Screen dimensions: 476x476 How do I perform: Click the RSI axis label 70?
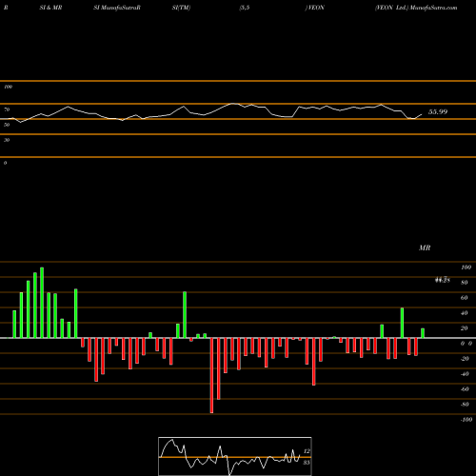click(x=7, y=109)
